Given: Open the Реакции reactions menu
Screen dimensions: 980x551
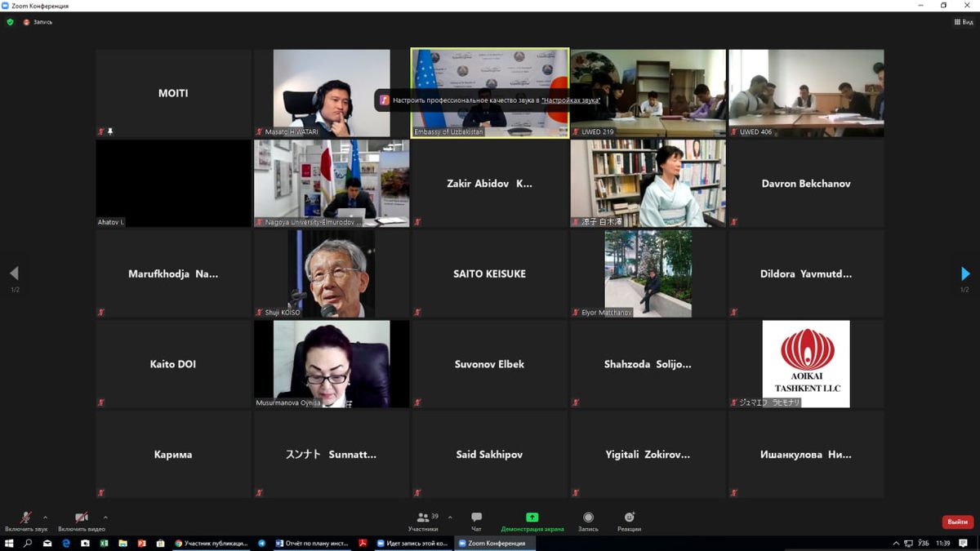Looking at the screenshot, I should (x=629, y=521).
